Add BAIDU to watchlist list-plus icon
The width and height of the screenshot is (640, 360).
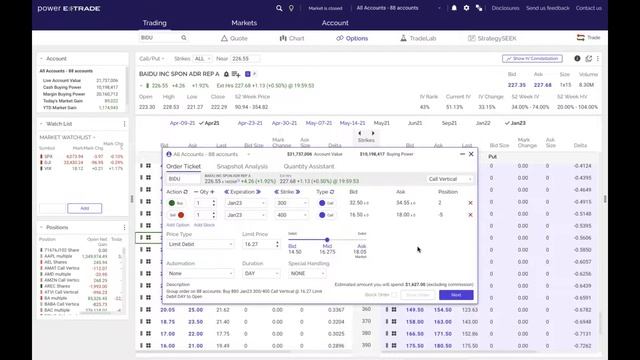click(x=236, y=74)
